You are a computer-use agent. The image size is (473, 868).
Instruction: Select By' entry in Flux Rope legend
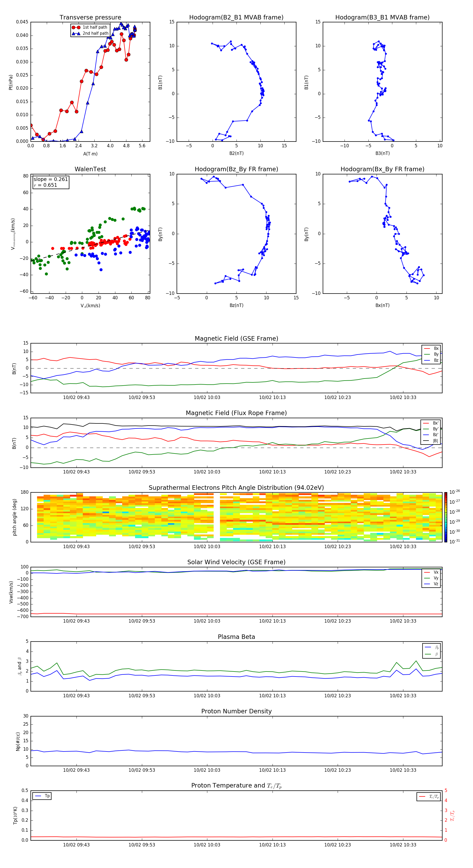click(x=431, y=429)
